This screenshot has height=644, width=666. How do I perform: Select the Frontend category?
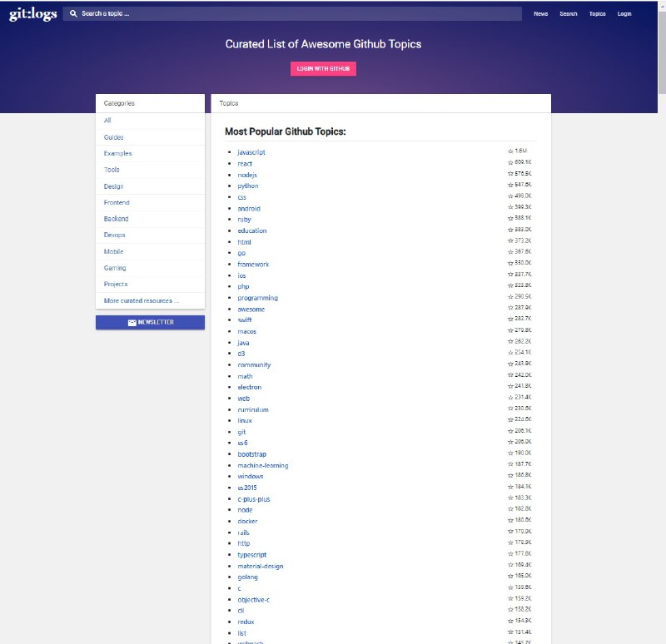click(x=150, y=202)
